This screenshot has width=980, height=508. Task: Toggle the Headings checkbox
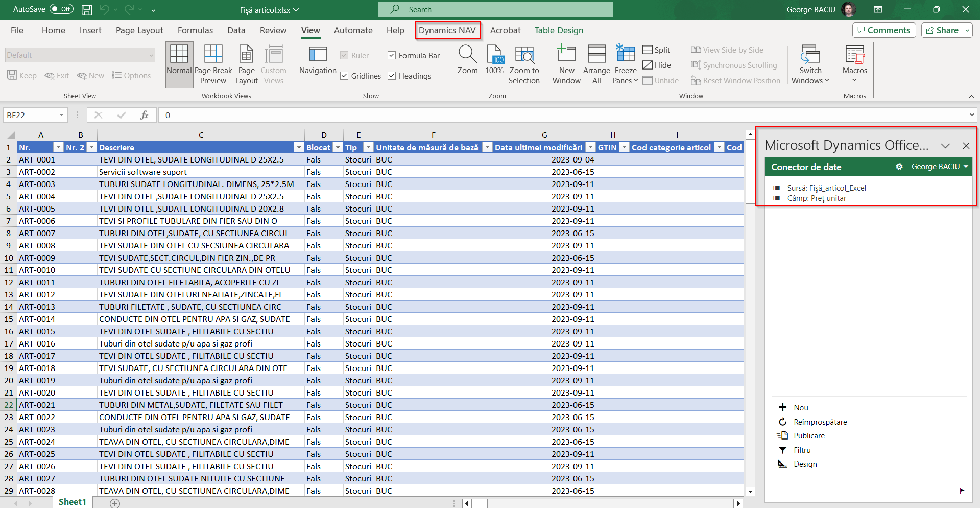392,76
